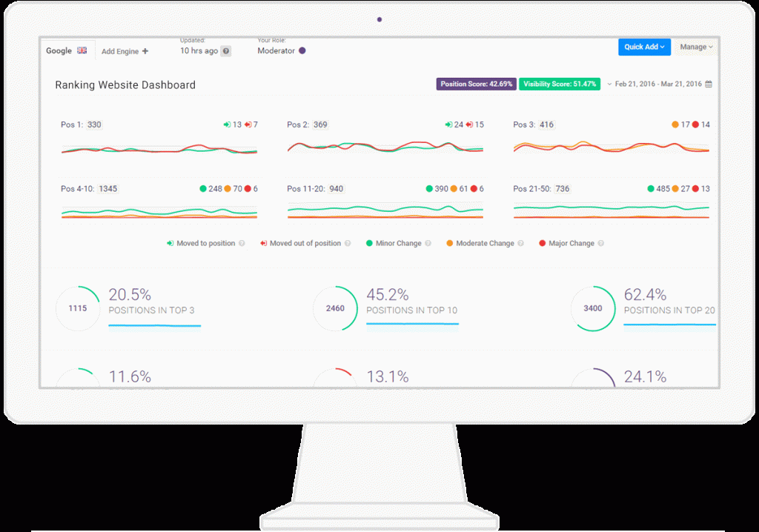759x532 pixels.
Task: Click the Visibility Score badge
Action: coord(560,84)
